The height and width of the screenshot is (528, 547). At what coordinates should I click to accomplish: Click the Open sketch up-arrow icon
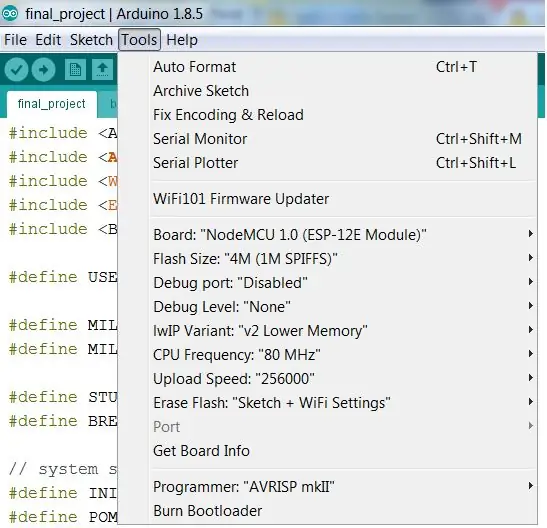point(102,69)
